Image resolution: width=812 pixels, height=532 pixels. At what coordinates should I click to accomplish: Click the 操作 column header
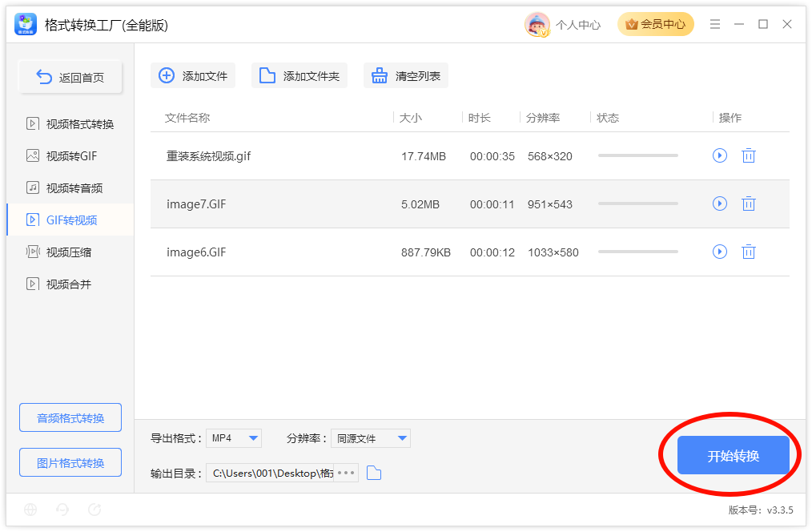click(x=730, y=118)
